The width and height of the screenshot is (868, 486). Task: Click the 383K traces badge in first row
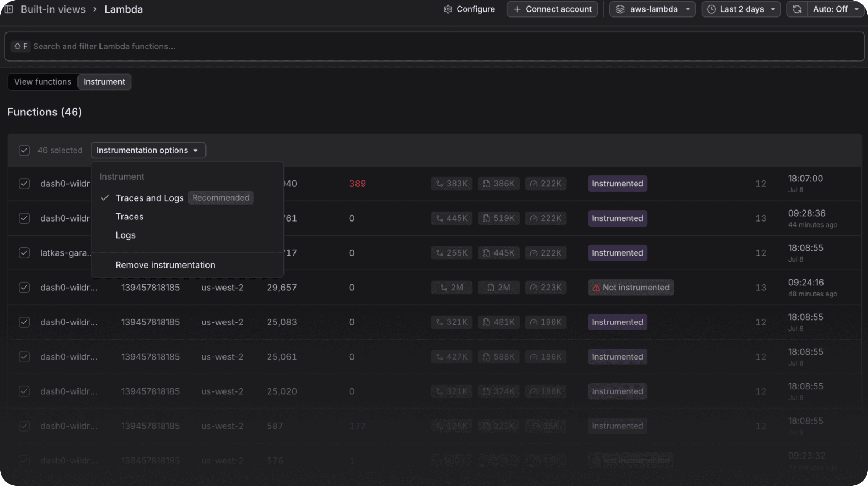[452, 184]
